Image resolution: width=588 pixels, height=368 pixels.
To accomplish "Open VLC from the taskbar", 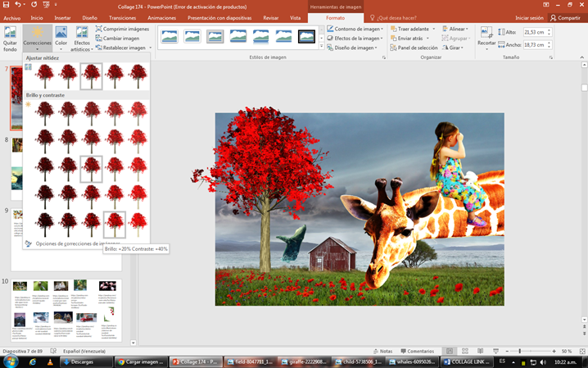I will [x=50, y=362].
